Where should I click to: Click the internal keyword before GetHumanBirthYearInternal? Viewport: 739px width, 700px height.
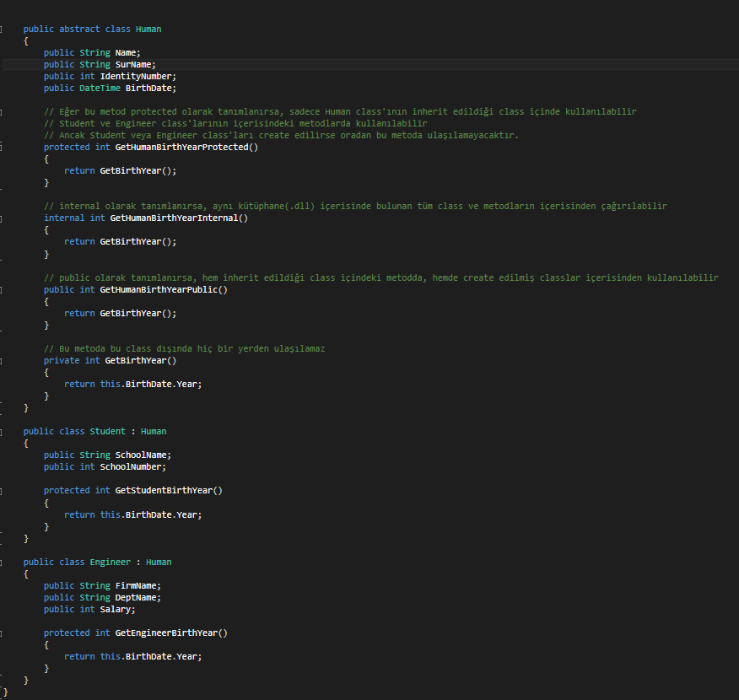point(64,218)
